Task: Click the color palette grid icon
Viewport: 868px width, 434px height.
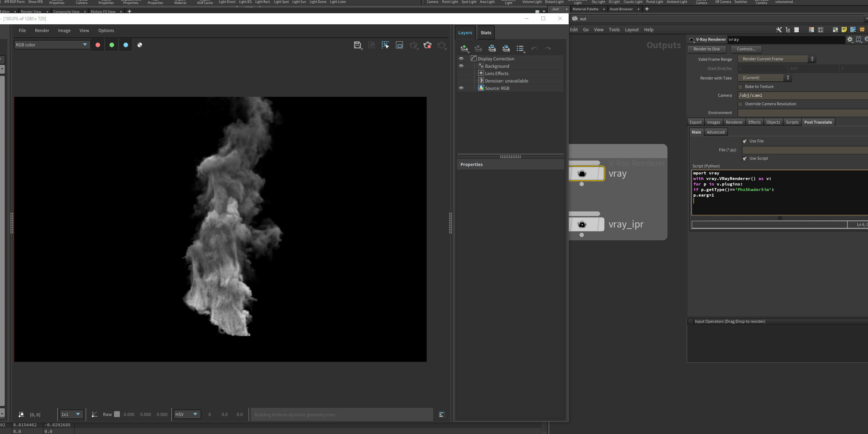Action: tap(811, 30)
